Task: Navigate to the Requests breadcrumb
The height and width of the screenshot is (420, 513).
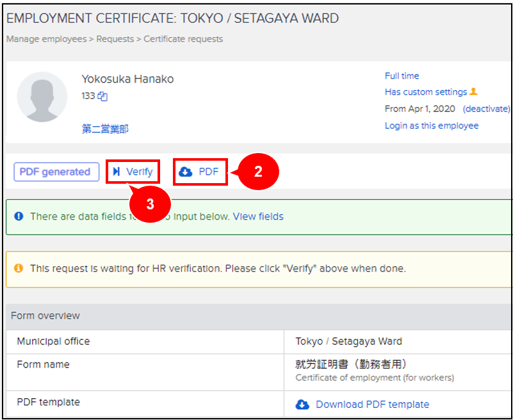Action: pyautogui.click(x=115, y=39)
